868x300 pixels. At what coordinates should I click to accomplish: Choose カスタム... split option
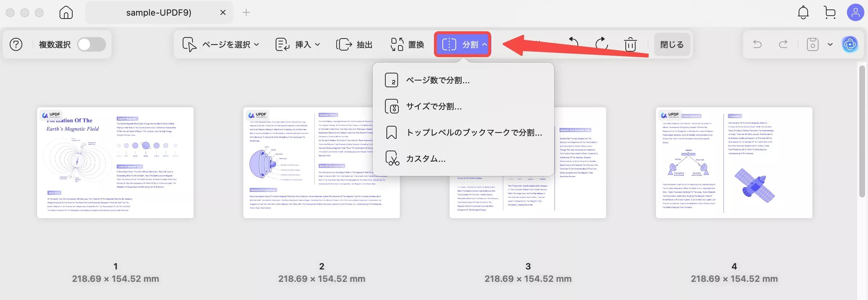[463, 159]
